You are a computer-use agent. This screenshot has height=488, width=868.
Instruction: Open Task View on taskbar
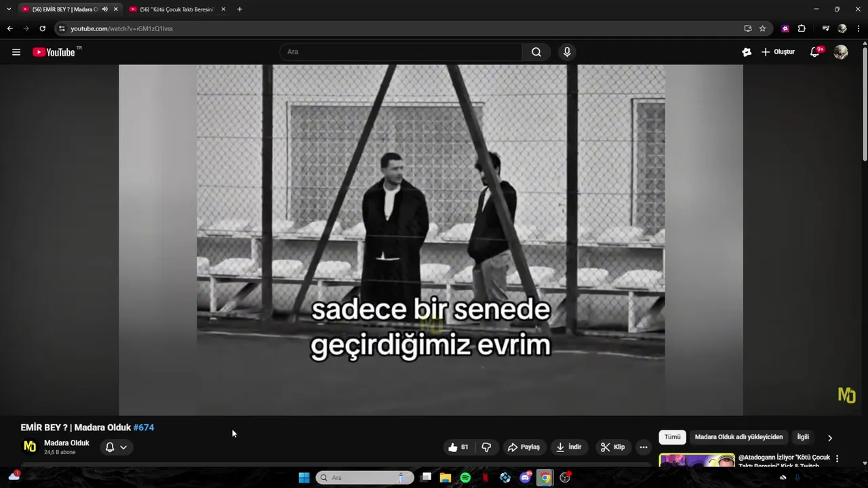(x=426, y=478)
